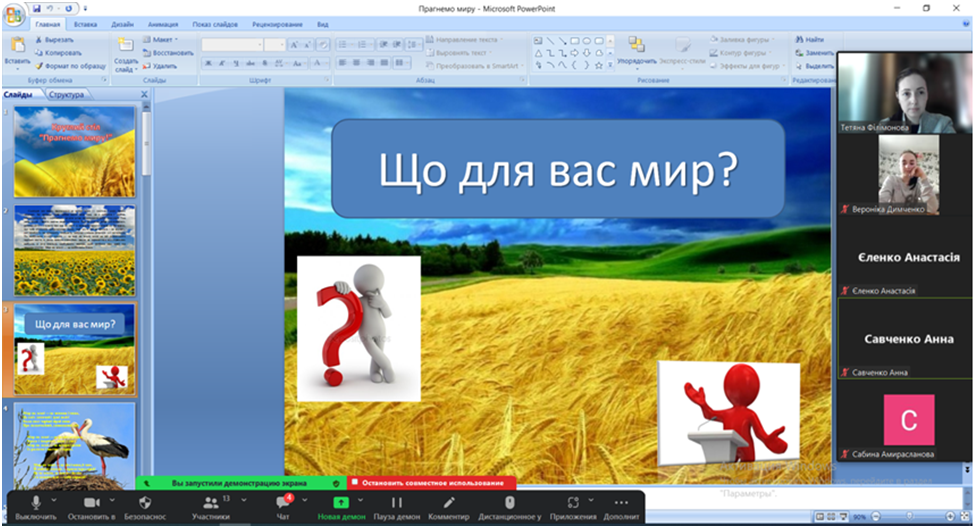Screen dimensions: 978x528
Task: Click the Найти find button
Action: click(x=813, y=39)
